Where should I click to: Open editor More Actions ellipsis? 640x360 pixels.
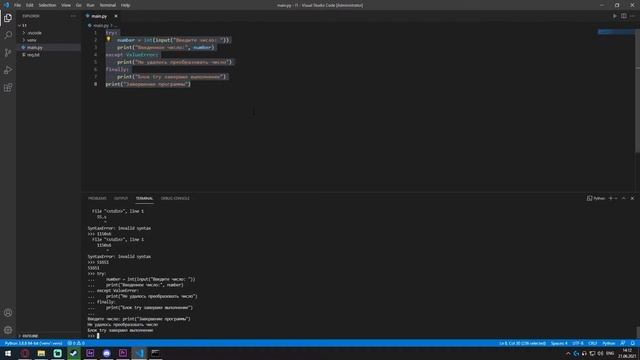[x=632, y=16]
